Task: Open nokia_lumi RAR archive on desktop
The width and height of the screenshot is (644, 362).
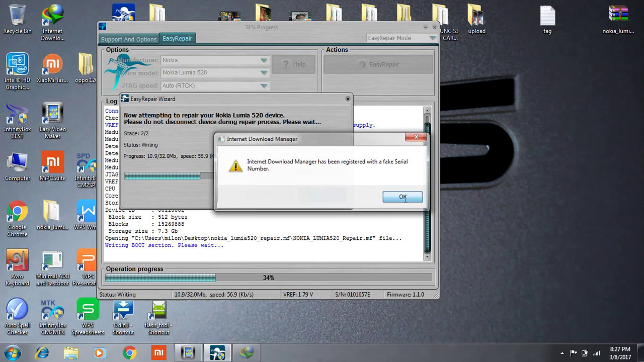Action: (x=618, y=19)
